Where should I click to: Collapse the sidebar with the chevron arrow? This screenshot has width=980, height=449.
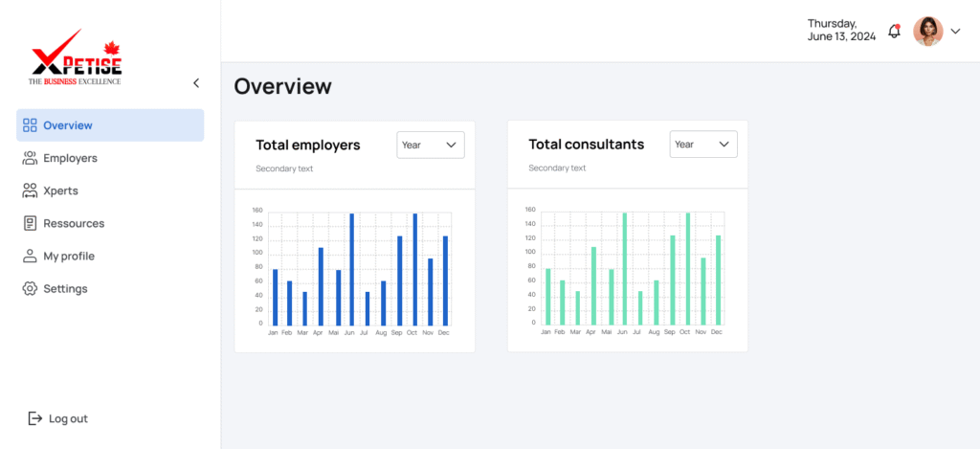click(x=196, y=83)
